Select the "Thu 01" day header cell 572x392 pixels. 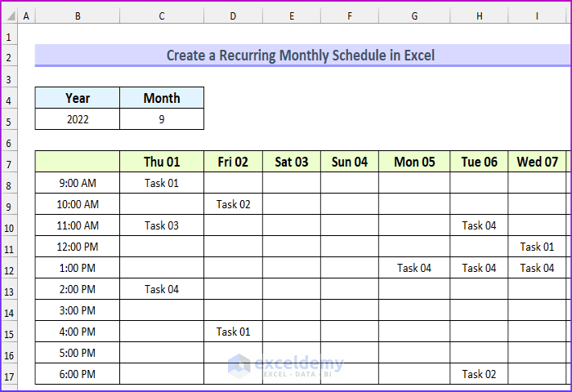click(x=162, y=162)
